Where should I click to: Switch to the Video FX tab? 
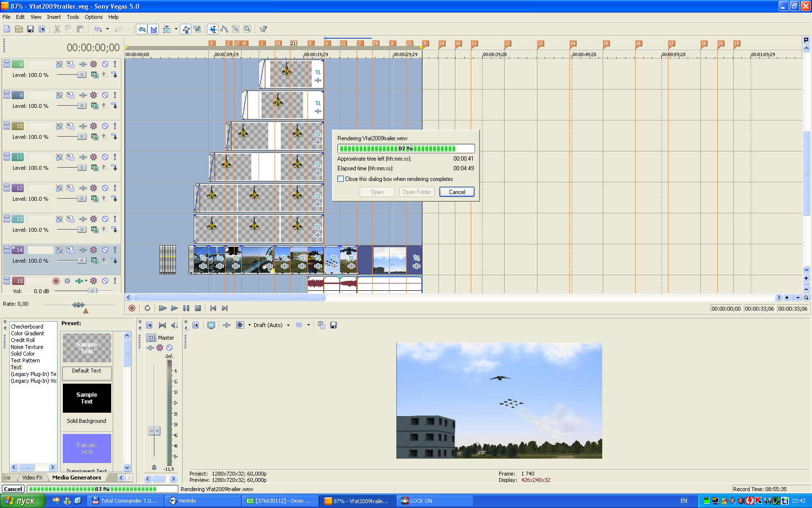click(32, 478)
